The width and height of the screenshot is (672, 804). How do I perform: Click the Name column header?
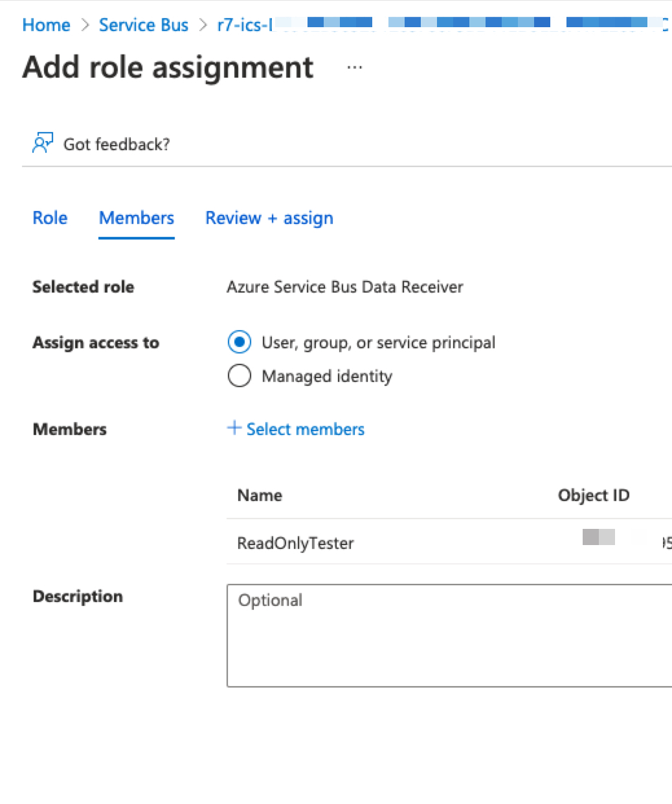260,495
